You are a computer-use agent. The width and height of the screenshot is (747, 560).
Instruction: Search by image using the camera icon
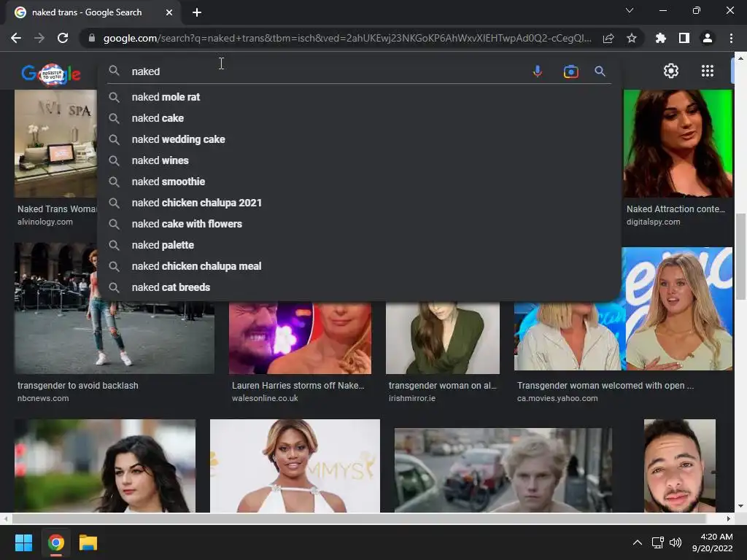(570, 71)
